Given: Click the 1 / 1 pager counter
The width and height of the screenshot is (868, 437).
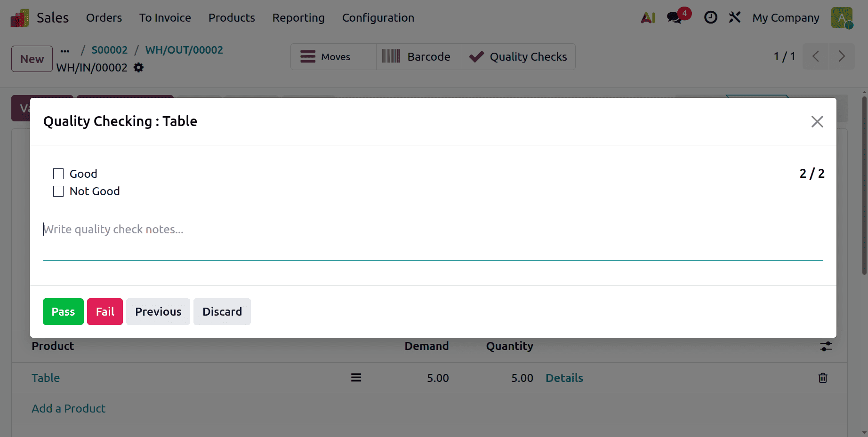Looking at the screenshot, I should pos(784,56).
